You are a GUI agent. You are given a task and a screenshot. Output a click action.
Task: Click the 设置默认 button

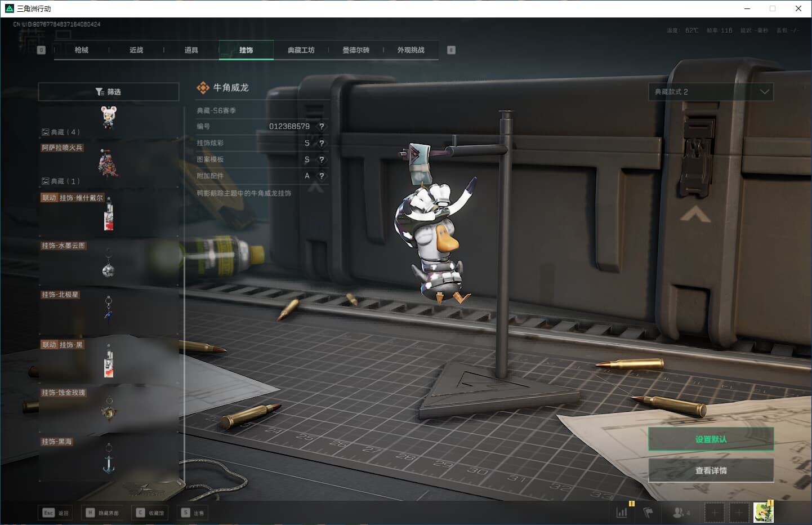point(711,439)
